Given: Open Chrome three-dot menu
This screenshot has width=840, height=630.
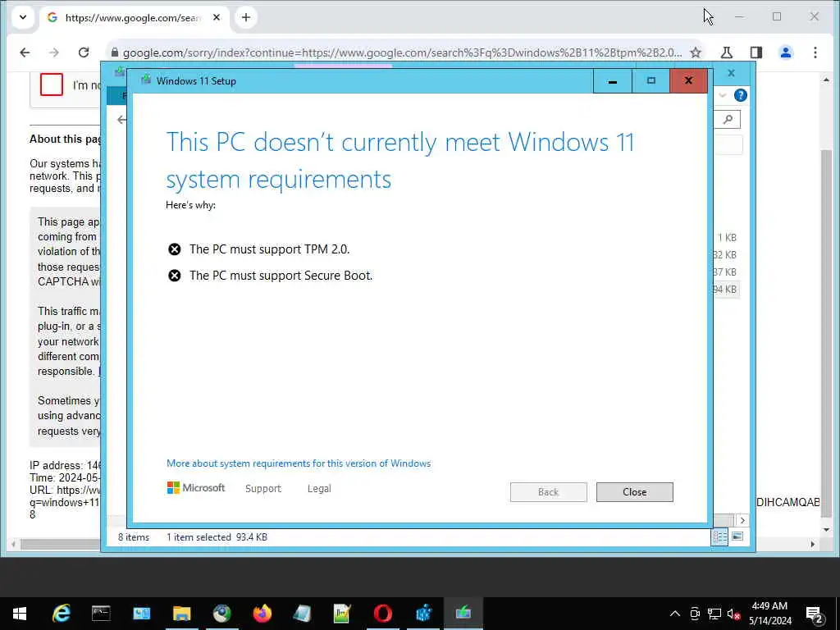Looking at the screenshot, I should [815, 52].
